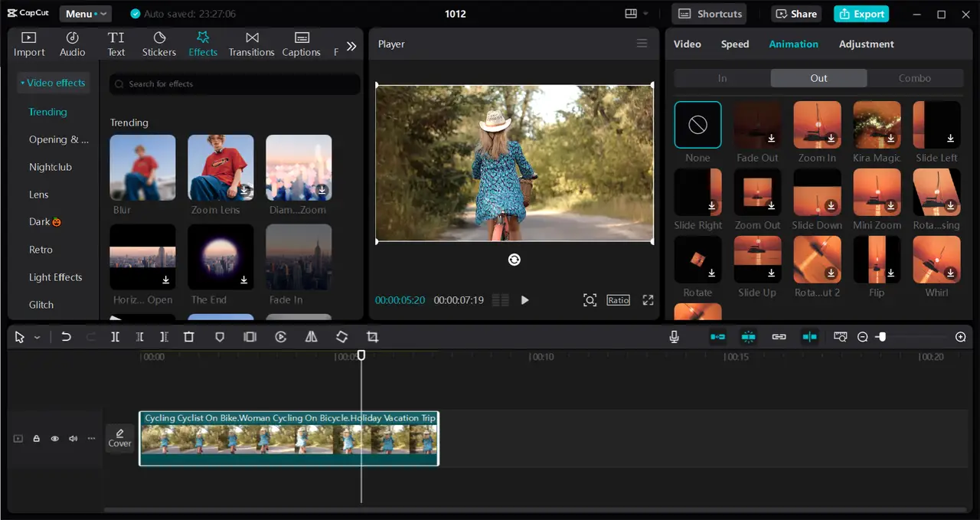The image size is (980, 520).
Task: Mute the video track audio
Action: point(73,439)
